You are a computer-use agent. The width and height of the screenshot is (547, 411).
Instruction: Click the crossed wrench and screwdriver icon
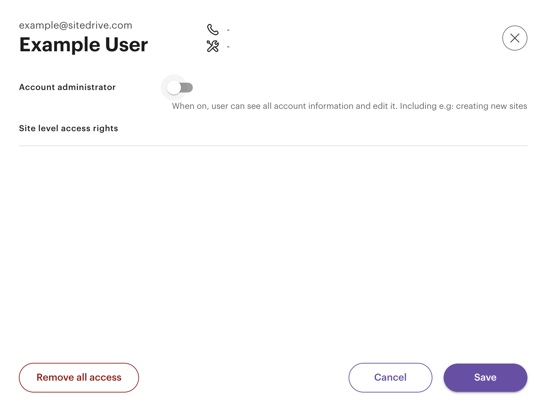click(x=212, y=46)
